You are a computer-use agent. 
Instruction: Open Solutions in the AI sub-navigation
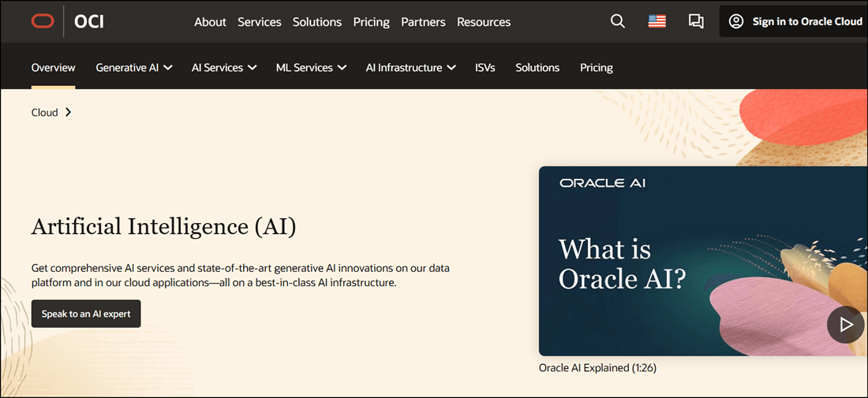point(537,68)
